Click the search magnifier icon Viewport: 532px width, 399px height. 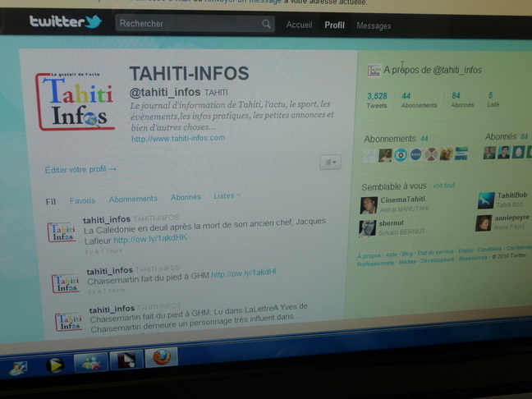coord(266,24)
